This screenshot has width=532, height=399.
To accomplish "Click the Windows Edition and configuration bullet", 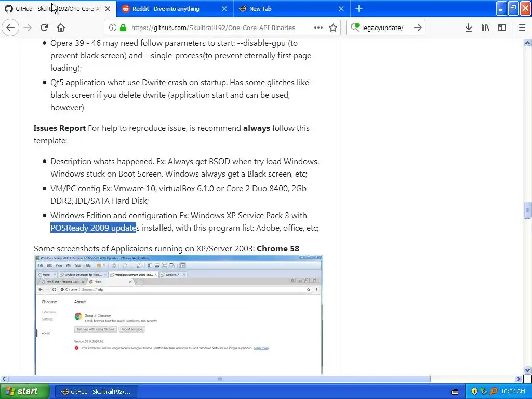I will coord(184,221).
